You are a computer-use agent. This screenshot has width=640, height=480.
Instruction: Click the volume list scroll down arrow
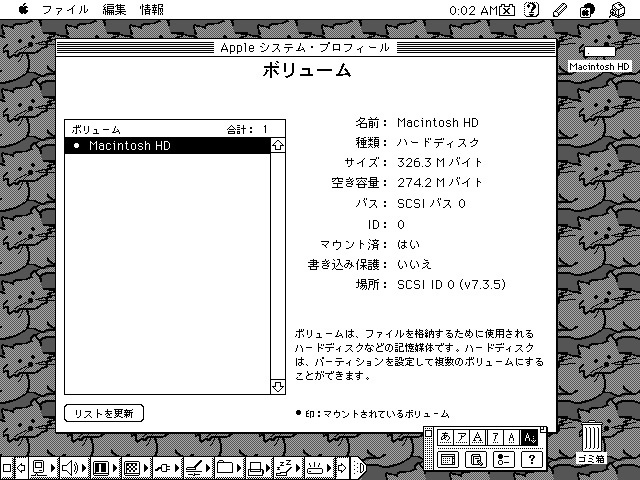(278, 387)
